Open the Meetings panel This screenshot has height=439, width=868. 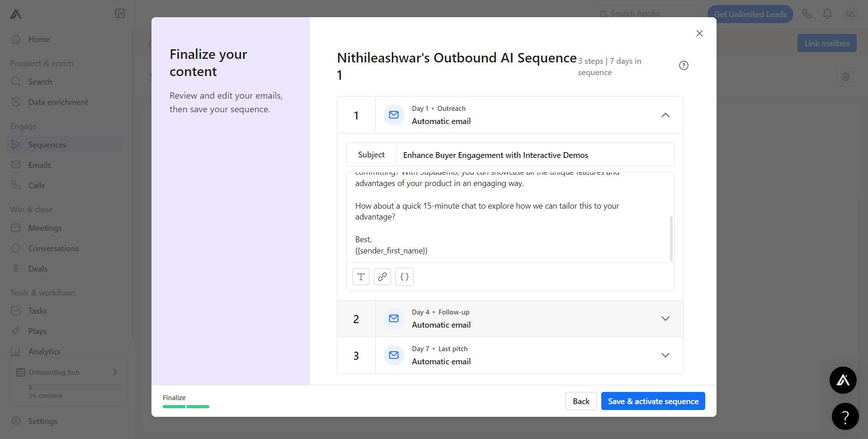tap(44, 228)
